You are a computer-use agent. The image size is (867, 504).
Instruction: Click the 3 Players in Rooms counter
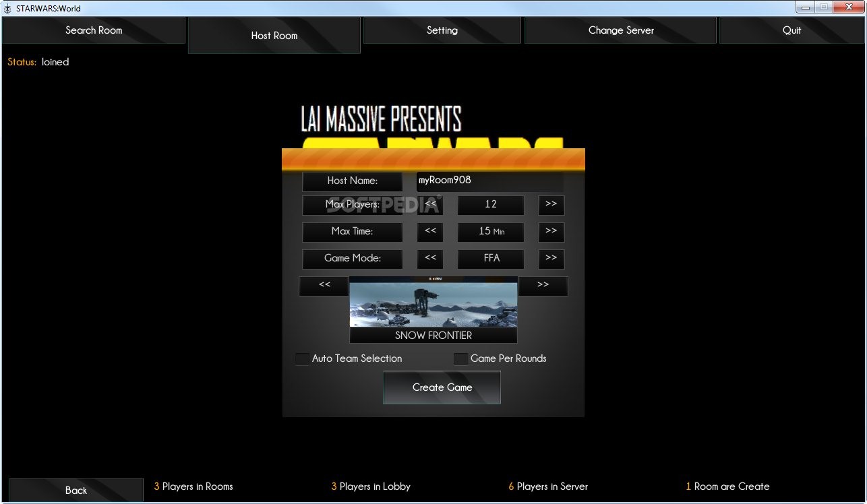click(193, 486)
